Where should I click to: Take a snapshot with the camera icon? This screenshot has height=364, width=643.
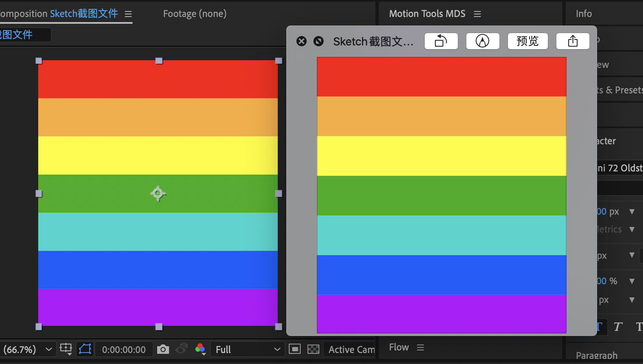[163, 349]
